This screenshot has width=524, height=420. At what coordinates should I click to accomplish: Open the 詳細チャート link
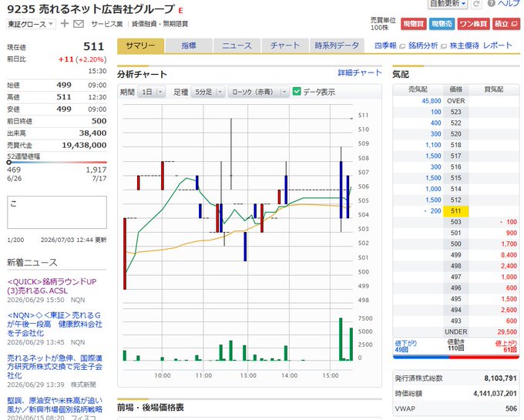pyautogui.click(x=360, y=73)
